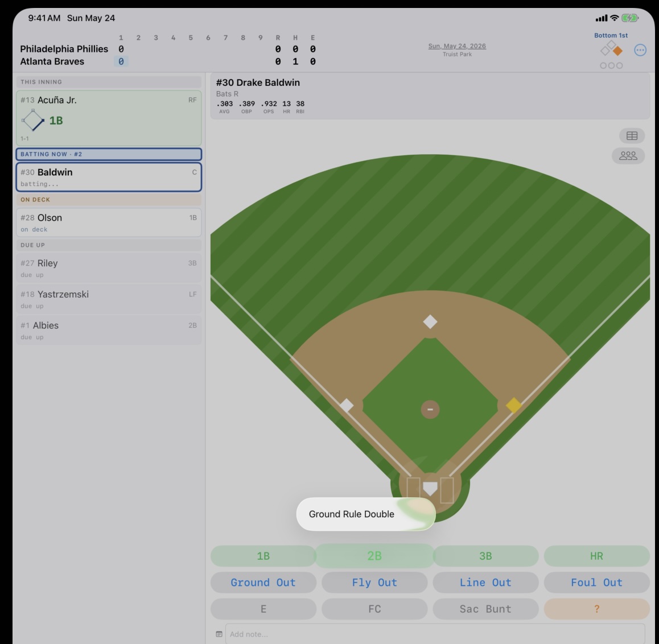The image size is (659, 644).
Task: Tap Acuña Jr.'s scorecard diamond
Action: click(x=33, y=121)
